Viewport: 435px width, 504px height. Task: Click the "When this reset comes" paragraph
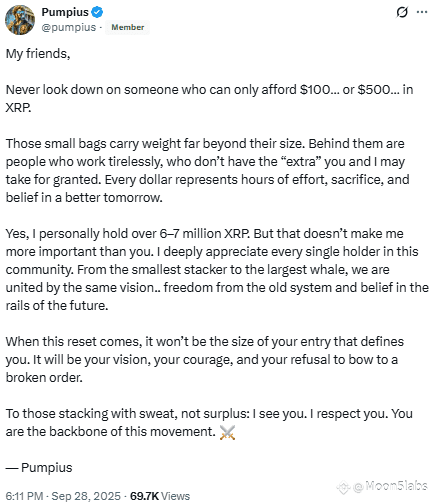tap(205, 359)
